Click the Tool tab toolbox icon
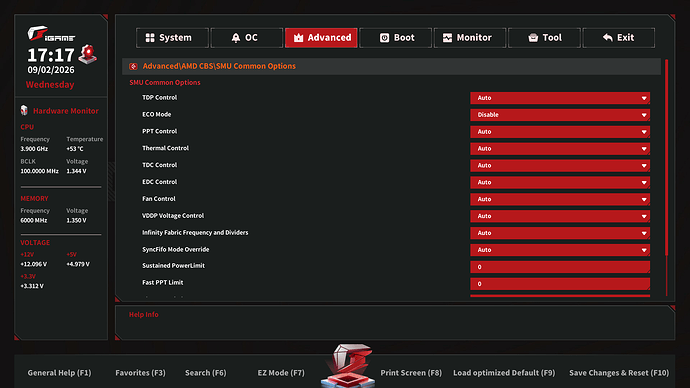690x388 pixels. pos(533,38)
